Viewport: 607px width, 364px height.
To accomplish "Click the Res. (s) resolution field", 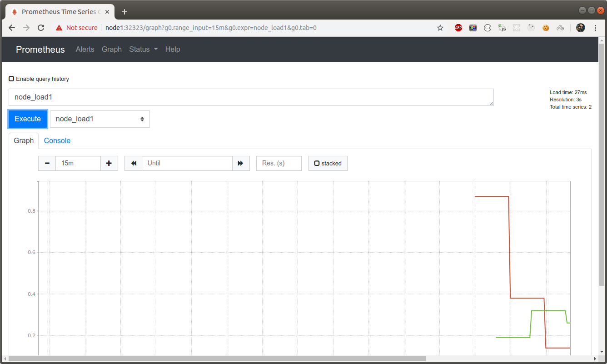I will click(x=279, y=163).
